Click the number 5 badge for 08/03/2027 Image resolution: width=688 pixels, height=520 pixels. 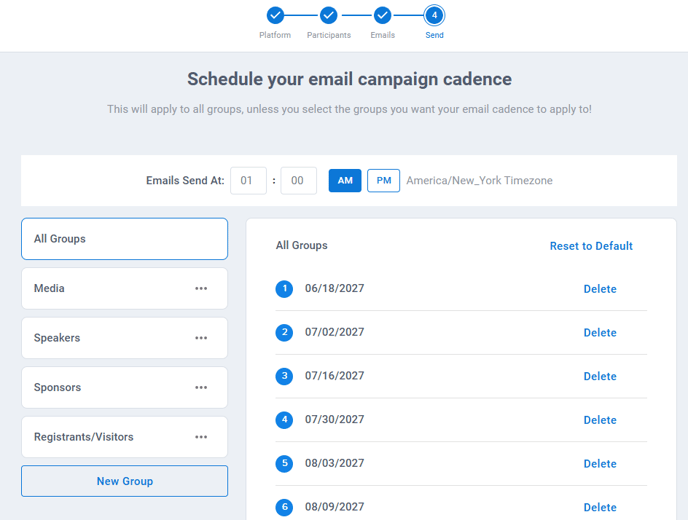click(x=284, y=463)
